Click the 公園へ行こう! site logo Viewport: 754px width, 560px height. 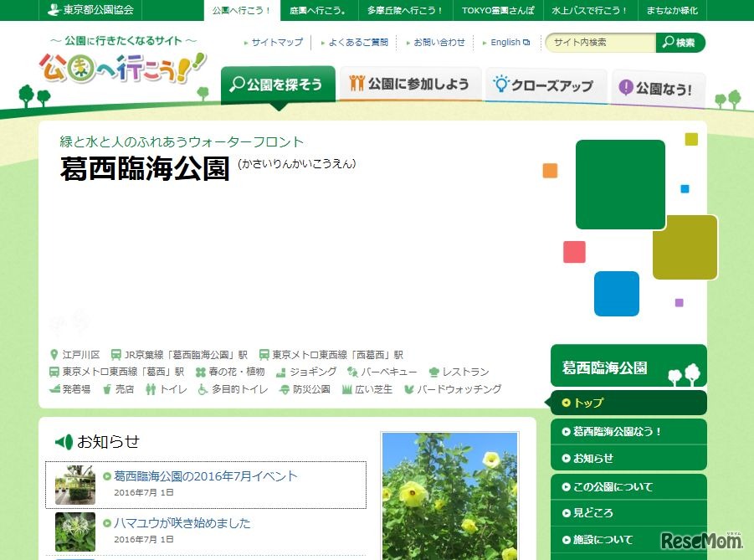(x=123, y=67)
